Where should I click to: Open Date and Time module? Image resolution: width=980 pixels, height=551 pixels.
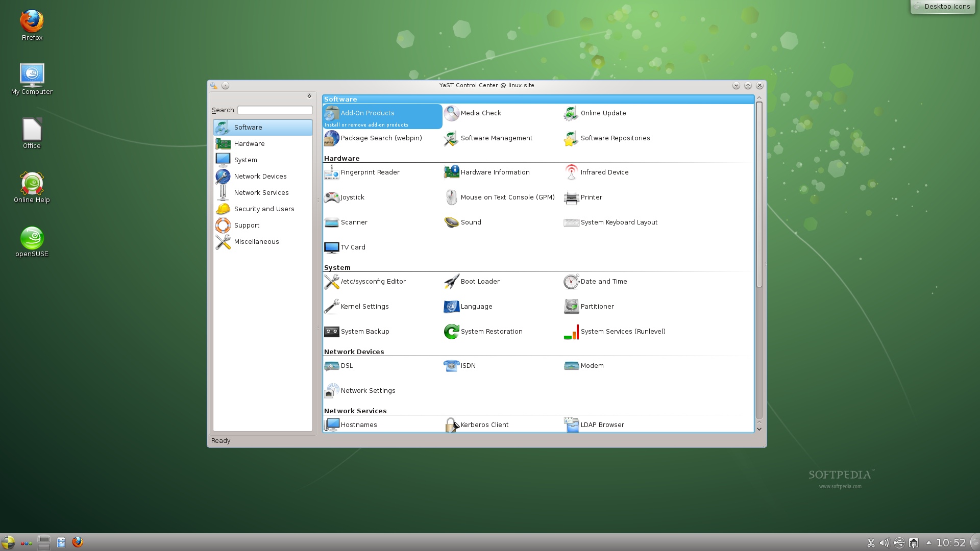point(596,282)
